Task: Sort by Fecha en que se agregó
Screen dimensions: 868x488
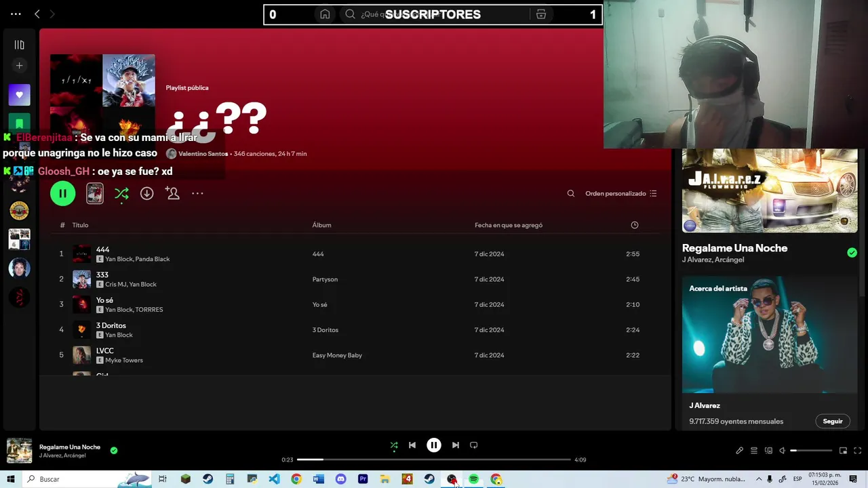Action: [x=509, y=225]
